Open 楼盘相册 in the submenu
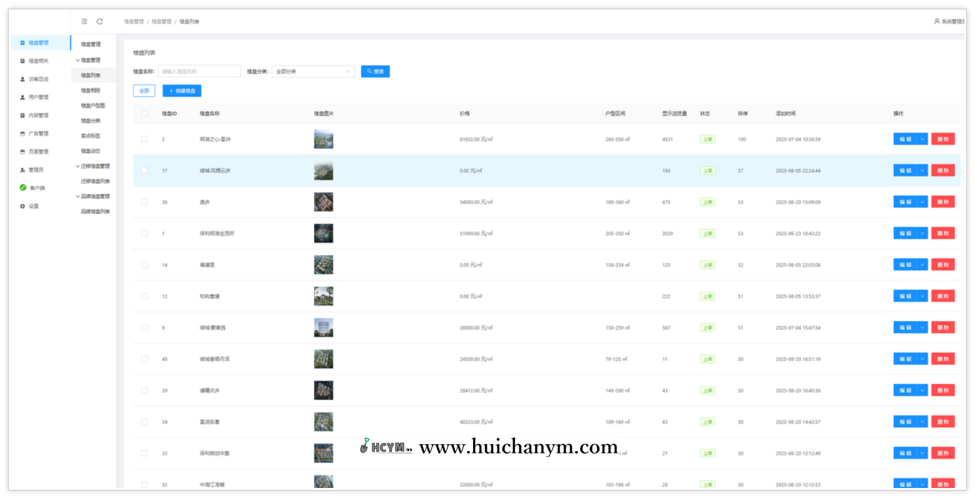 (91, 91)
